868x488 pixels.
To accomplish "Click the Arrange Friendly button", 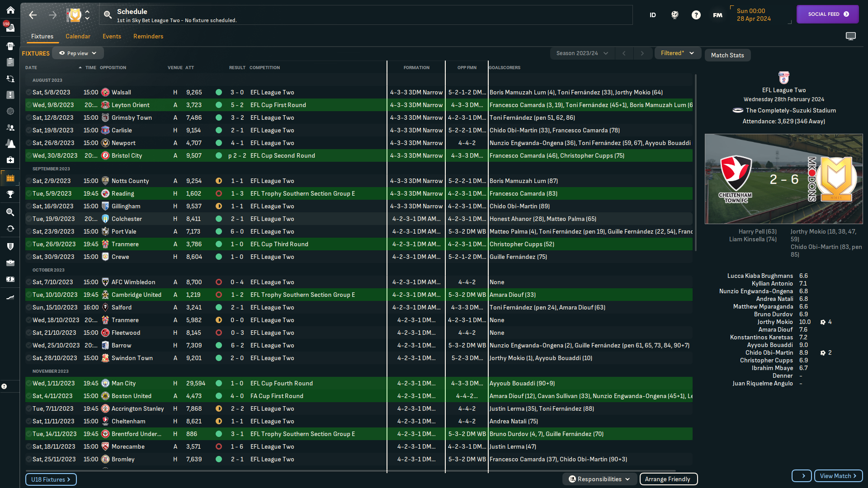I will tap(668, 479).
